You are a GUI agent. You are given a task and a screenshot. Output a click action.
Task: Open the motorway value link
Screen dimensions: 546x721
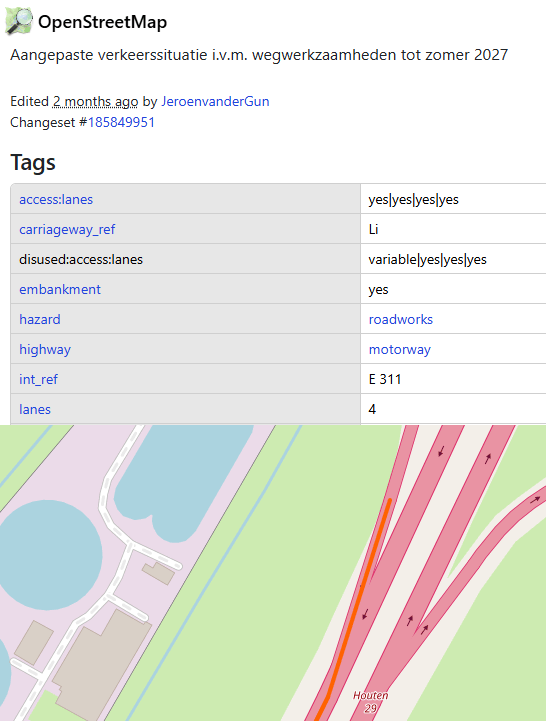(x=400, y=349)
